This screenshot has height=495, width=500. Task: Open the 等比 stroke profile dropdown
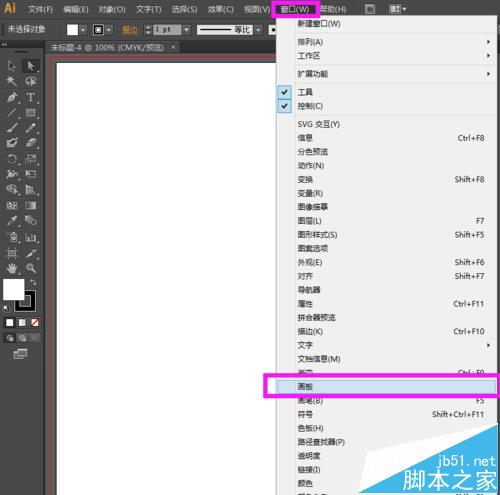pos(258,30)
